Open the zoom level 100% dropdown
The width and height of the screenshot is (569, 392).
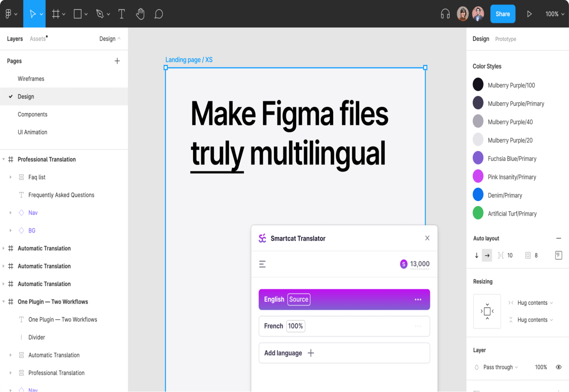pyautogui.click(x=555, y=14)
